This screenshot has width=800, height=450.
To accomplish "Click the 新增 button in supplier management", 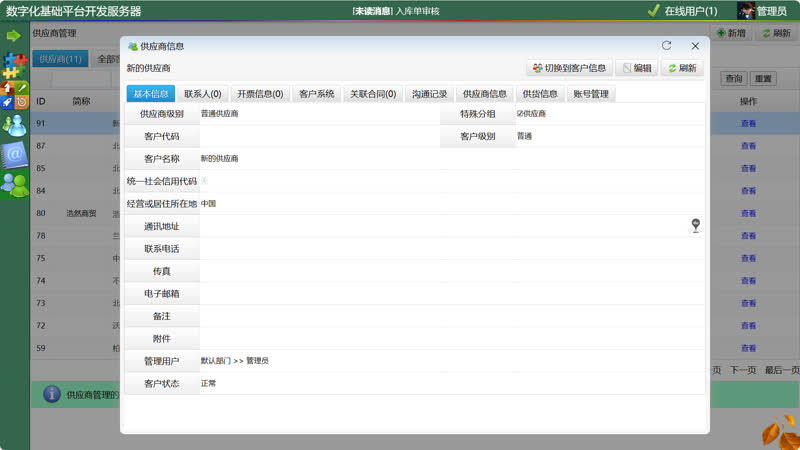I will [x=730, y=33].
